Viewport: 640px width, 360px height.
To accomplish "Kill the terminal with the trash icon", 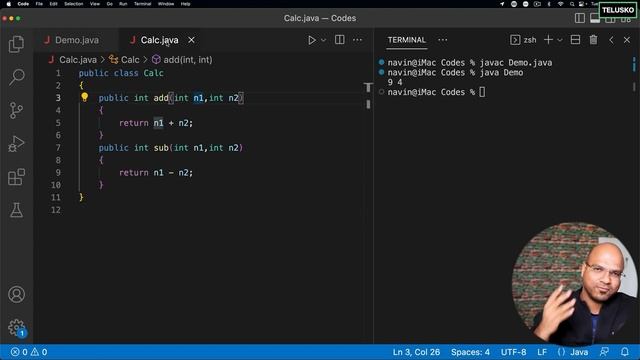I will [593, 40].
